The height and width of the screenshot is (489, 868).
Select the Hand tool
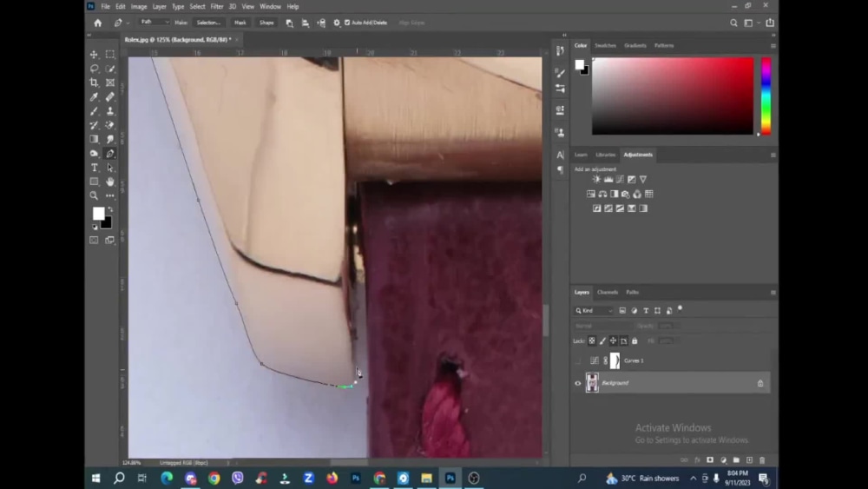pos(110,182)
